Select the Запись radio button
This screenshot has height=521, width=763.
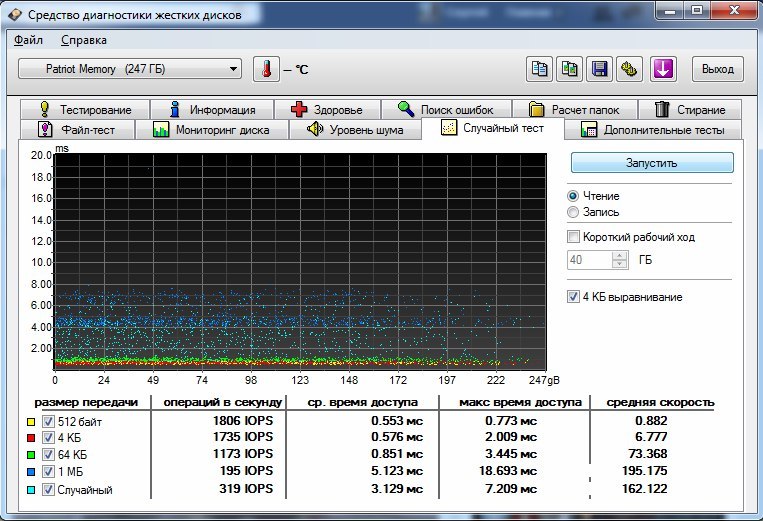tap(573, 212)
